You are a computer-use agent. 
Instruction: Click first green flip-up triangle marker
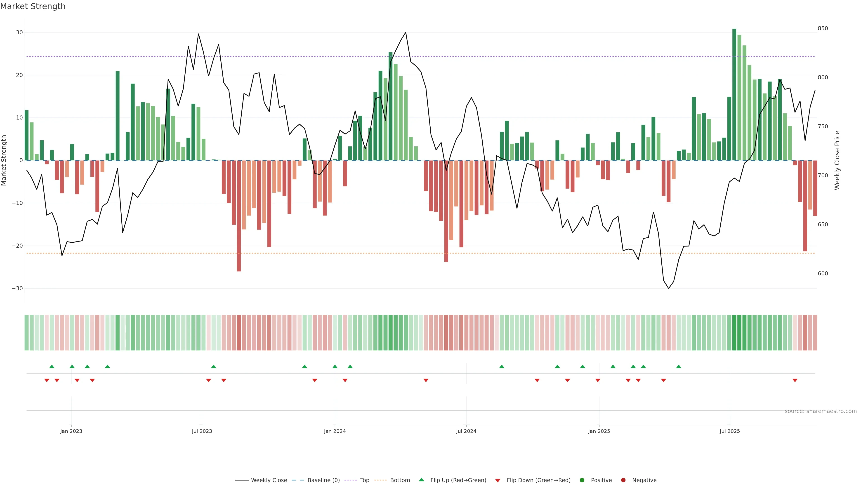tap(52, 366)
